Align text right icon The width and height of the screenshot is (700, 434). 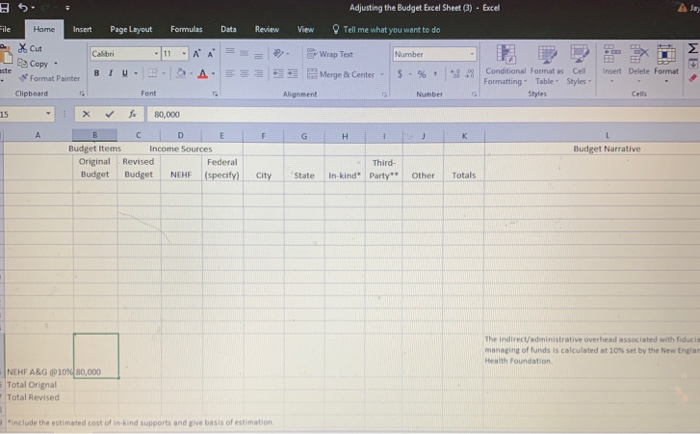point(258,74)
